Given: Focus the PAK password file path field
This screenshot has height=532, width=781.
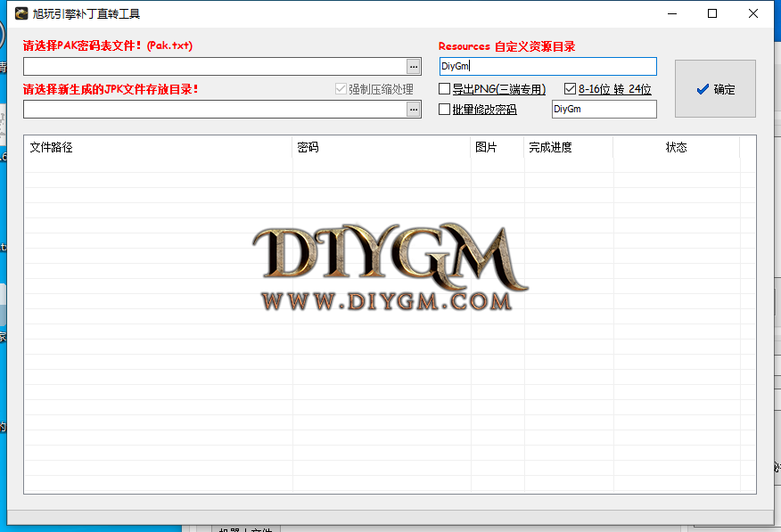Looking at the screenshot, I should point(215,66).
